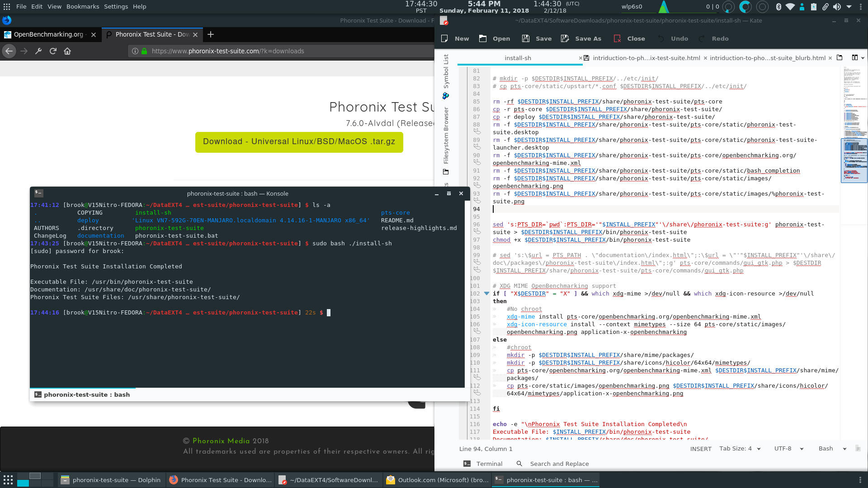Click the Bluetooth tray icon
Viewport: 868px width, 488px height.
tap(778, 6)
